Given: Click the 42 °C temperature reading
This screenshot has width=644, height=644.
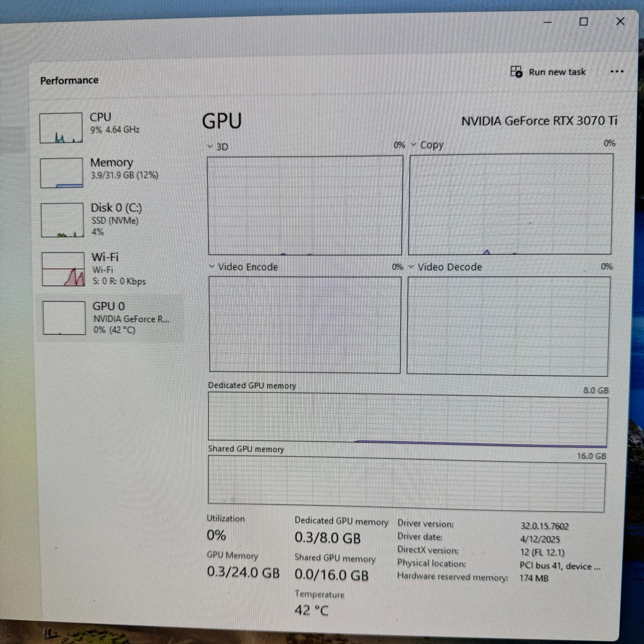Looking at the screenshot, I should click(x=312, y=610).
